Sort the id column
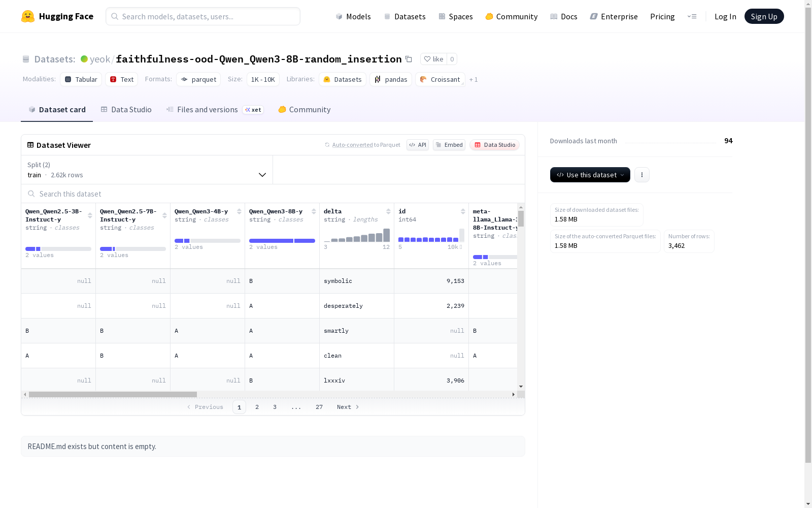 pyautogui.click(x=463, y=211)
